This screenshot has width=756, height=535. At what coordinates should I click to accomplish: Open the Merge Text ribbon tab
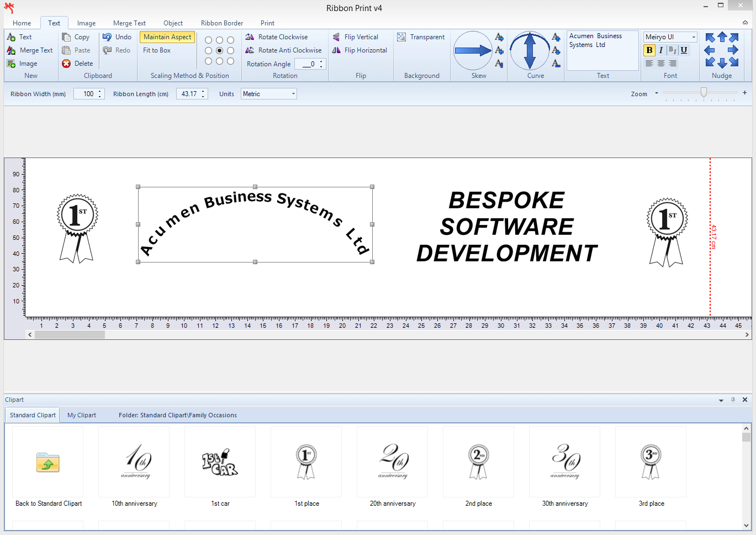click(x=129, y=23)
